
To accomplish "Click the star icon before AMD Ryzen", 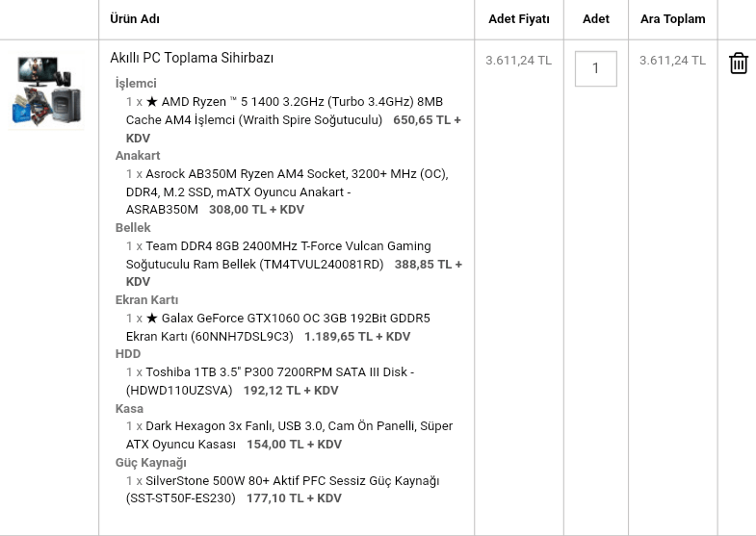I will point(152,102).
